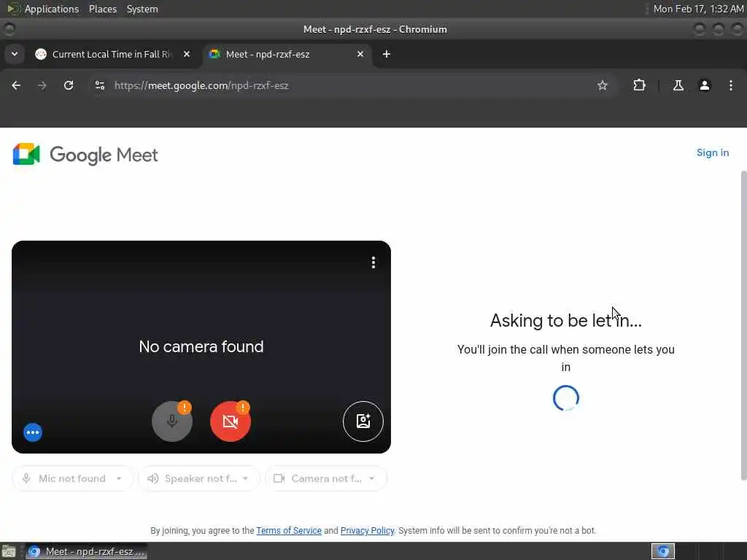The image size is (747, 560).
Task: Click the Meet taskbar window button
Action: (x=87, y=551)
